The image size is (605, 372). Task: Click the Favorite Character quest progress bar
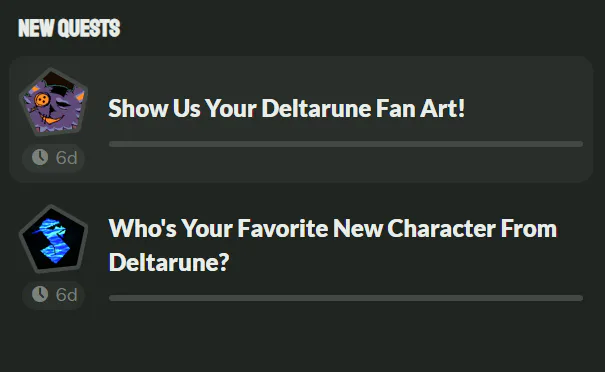346,298
